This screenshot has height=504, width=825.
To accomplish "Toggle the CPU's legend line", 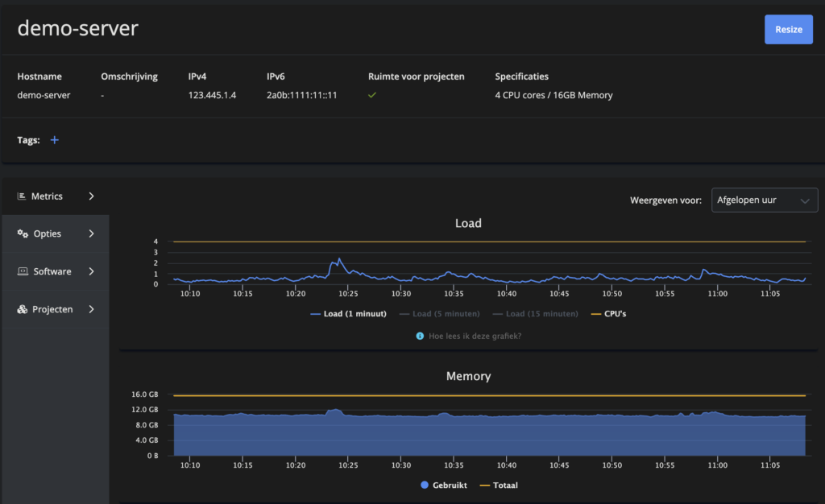I will click(x=609, y=314).
